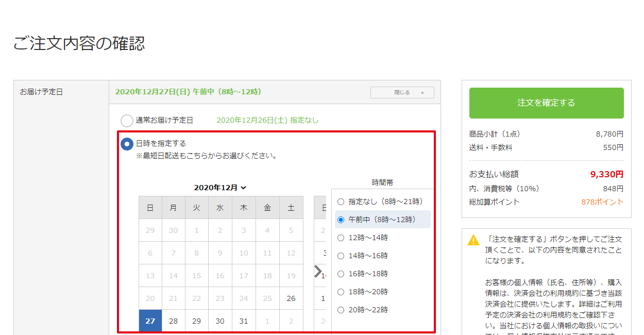The width and height of the screenshot is (644, 335).
Task: Select December 27 on the calendar
Action: click(150, 321)
